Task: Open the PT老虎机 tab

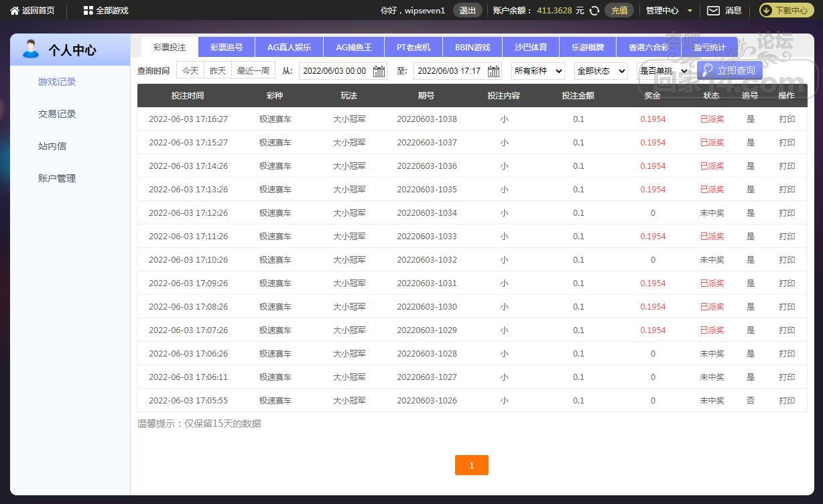Action: (x=414, y=48)
